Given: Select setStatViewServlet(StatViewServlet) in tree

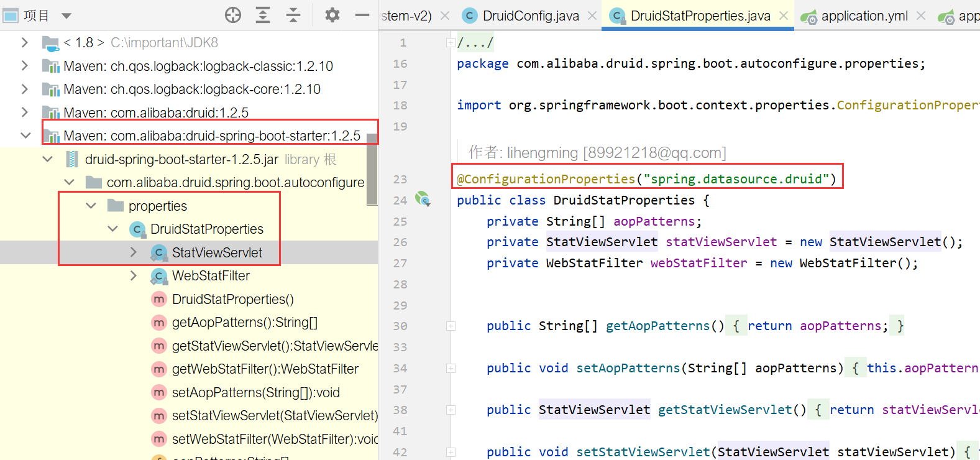Looking at the screenshot, I should tap(275, 416).
